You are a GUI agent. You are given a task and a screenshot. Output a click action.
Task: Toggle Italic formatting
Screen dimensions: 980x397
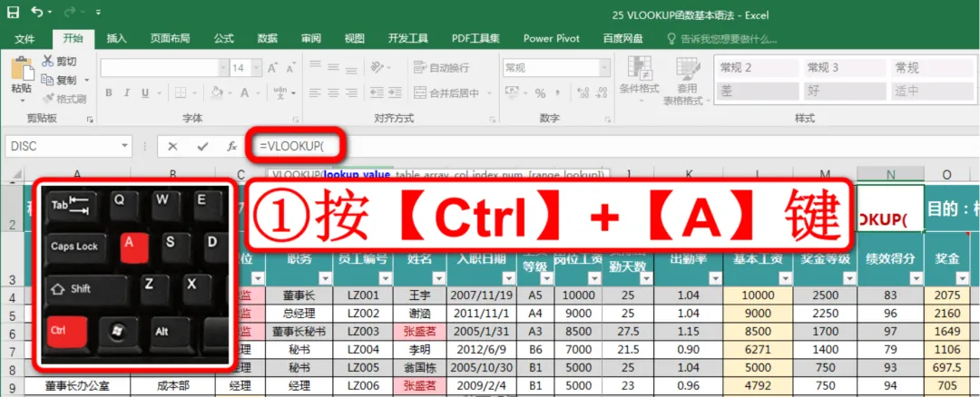click(127, 93)
